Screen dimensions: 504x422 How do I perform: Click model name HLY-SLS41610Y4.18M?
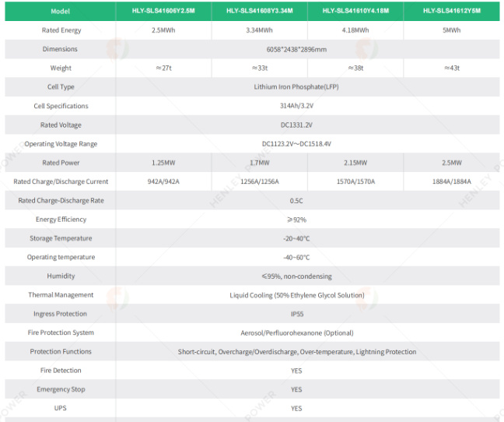(355, 11)
